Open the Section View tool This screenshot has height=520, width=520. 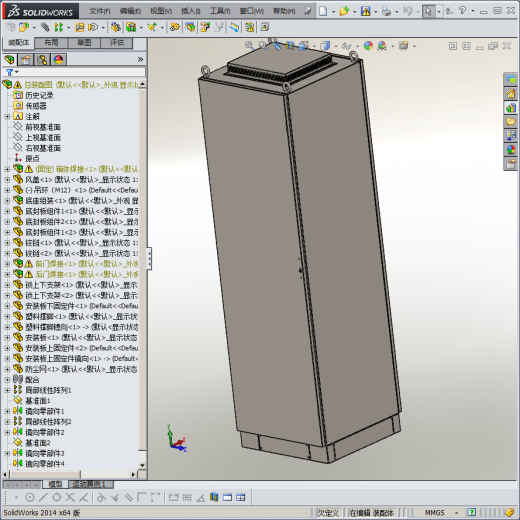pyautogui.click(x=290, y=45)
